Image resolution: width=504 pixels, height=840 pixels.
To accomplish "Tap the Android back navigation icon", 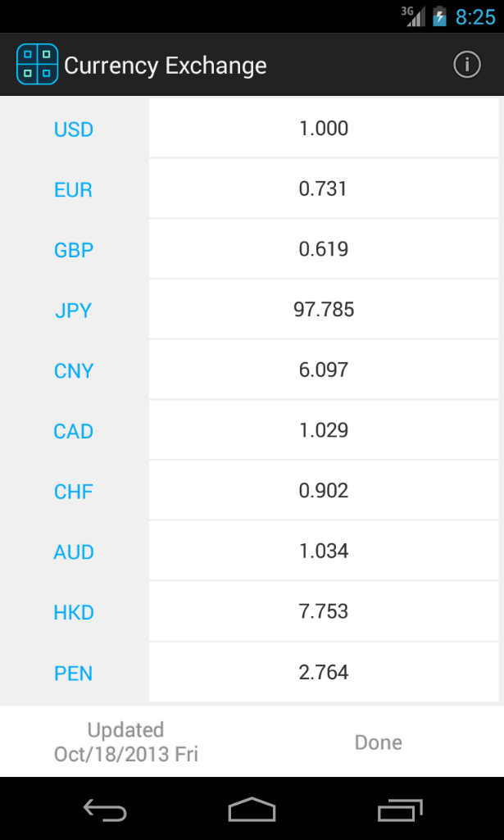I will [105, 808].
